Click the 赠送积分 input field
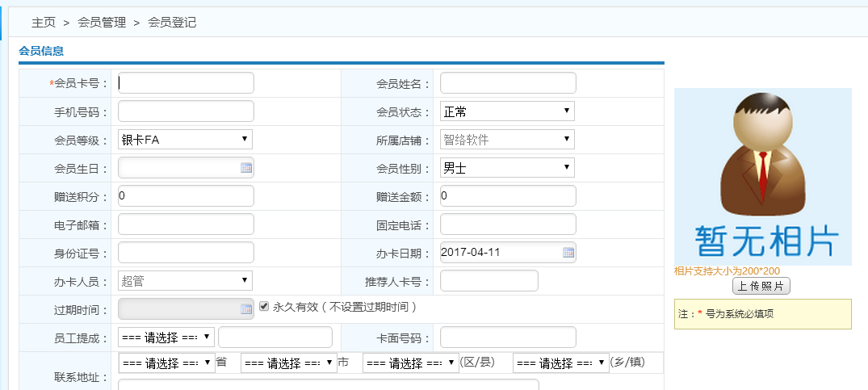Viewport: 868px width, 390px height. click(x=186, y=196)
